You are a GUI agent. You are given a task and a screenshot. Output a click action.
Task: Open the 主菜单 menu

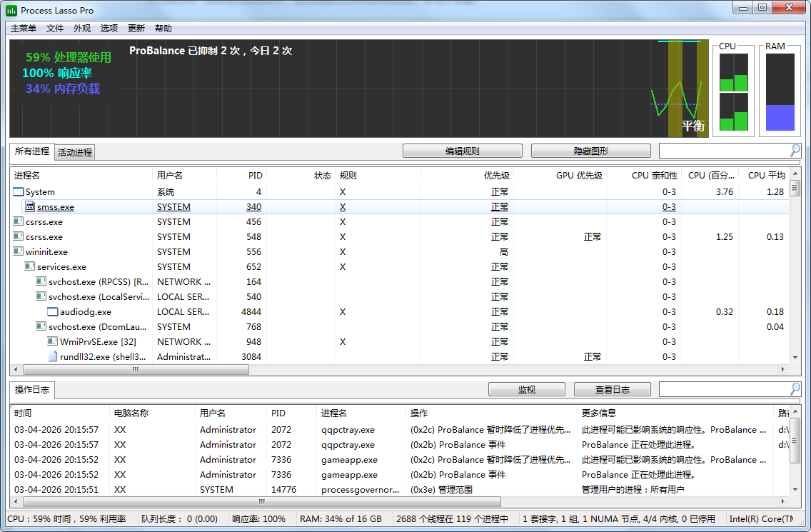pos(24,29)
